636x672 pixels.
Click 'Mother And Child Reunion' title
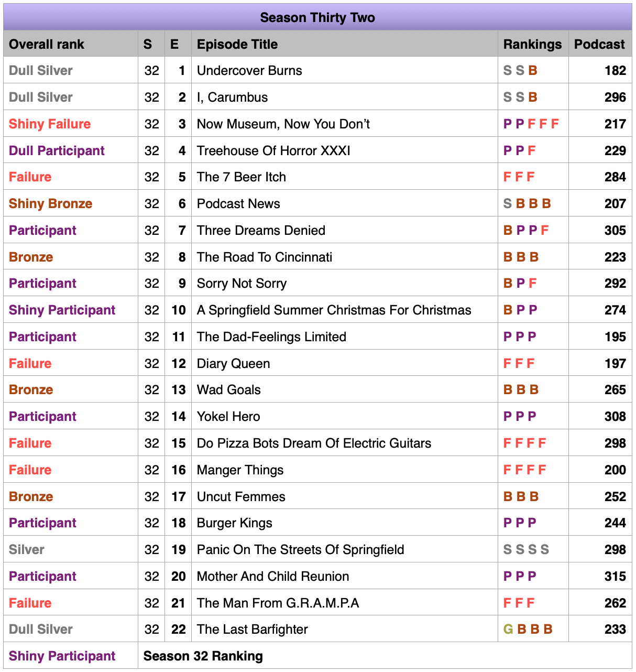click(x=273, y=576)
